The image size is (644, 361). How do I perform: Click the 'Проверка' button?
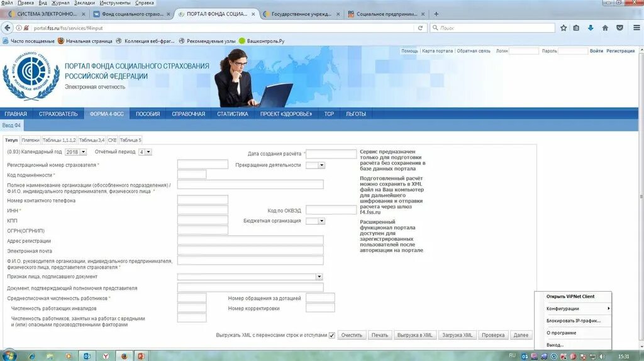493,335
